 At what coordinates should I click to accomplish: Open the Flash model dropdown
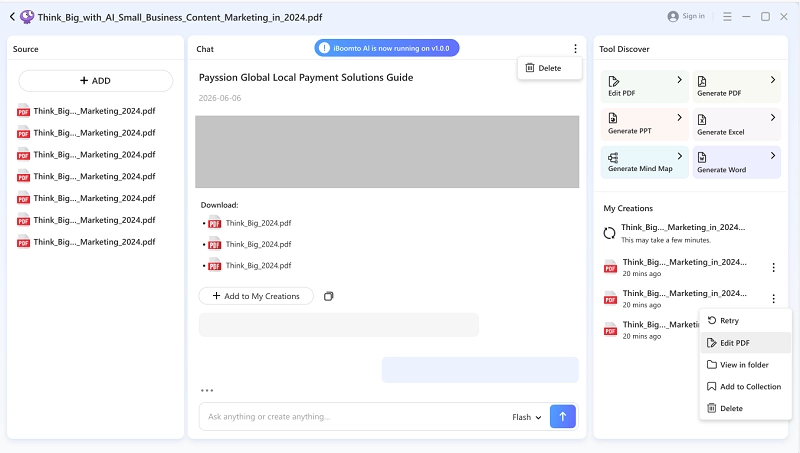[x=527, y=417]
